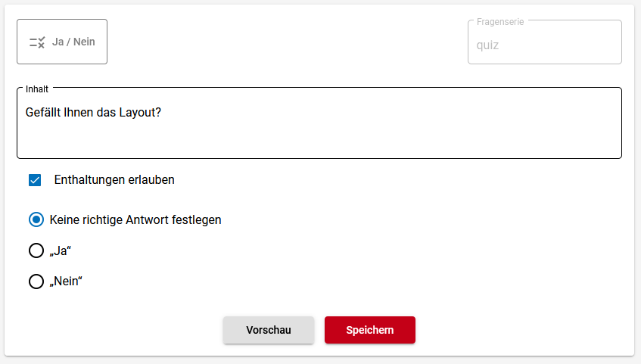Click the filled blue radio dot icon
This screenshot has width=641, height=364.
point(36,219)
